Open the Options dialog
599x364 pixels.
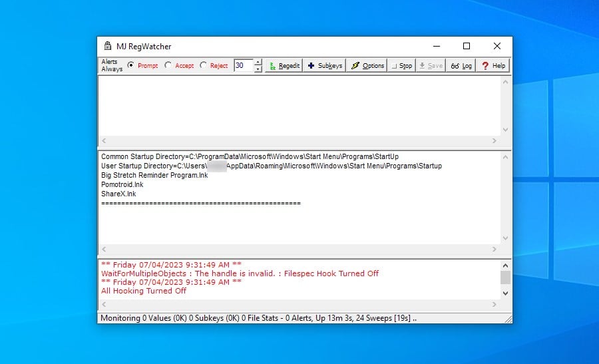tap(367, 66)
